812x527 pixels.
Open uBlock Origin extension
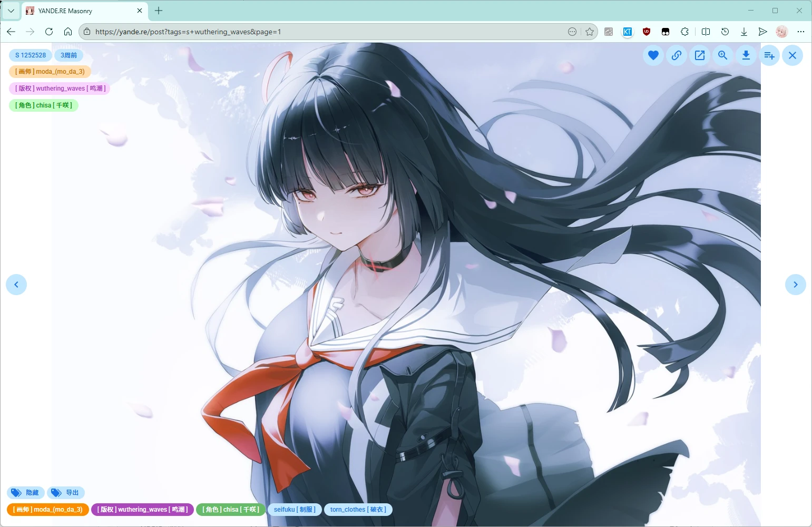pos(647,32)
